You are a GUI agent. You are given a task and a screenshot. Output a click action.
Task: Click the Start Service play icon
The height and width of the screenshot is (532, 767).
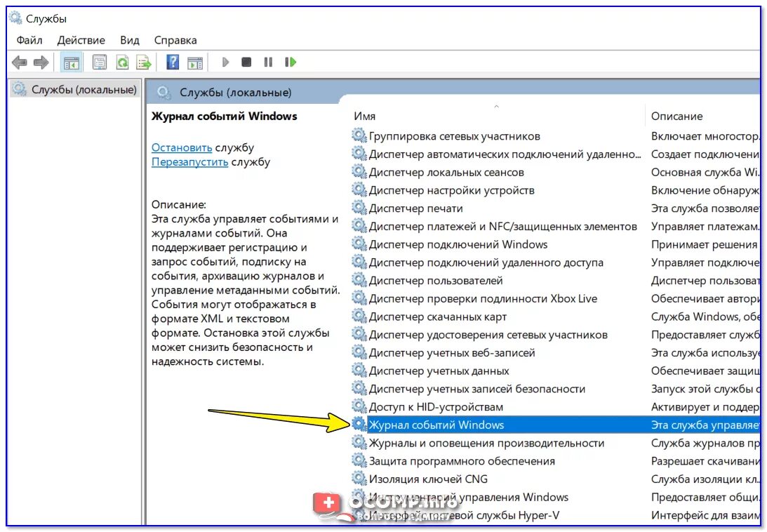coord(225,62)
